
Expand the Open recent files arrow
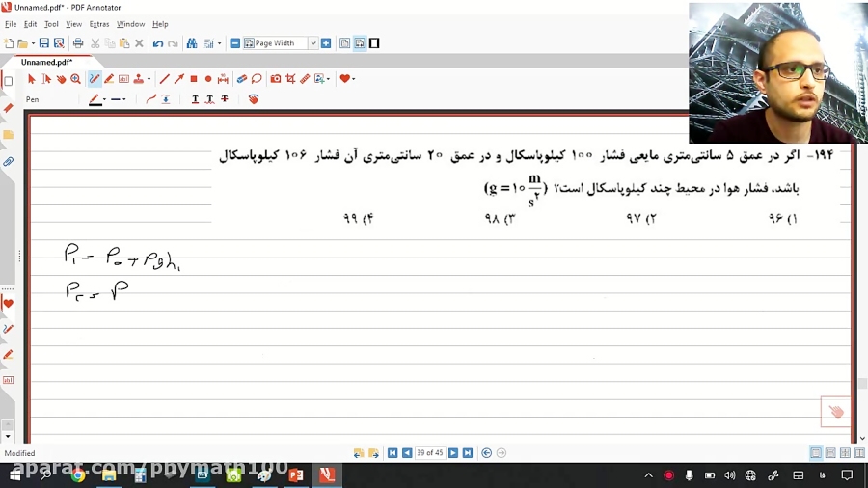[33, 43]
